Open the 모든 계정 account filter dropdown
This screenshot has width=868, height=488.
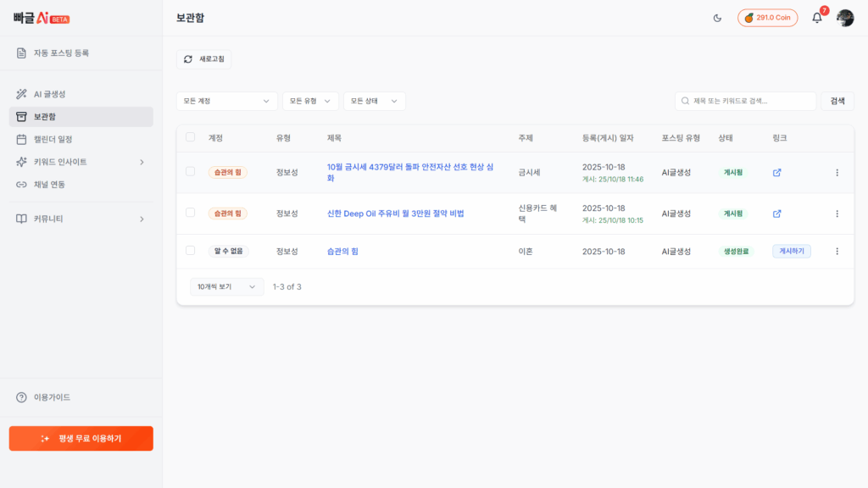click(x=226, y=101)
